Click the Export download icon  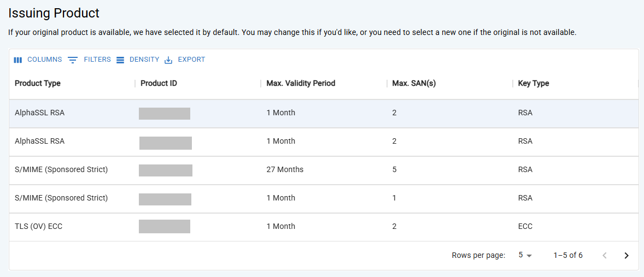168,60
